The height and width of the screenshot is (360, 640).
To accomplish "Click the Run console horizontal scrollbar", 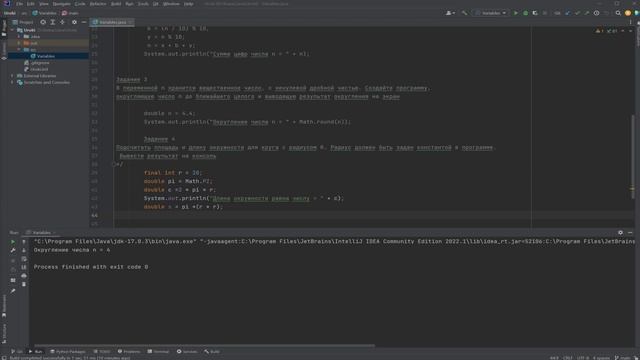I will pyautogui.click(x=204, y=346).
